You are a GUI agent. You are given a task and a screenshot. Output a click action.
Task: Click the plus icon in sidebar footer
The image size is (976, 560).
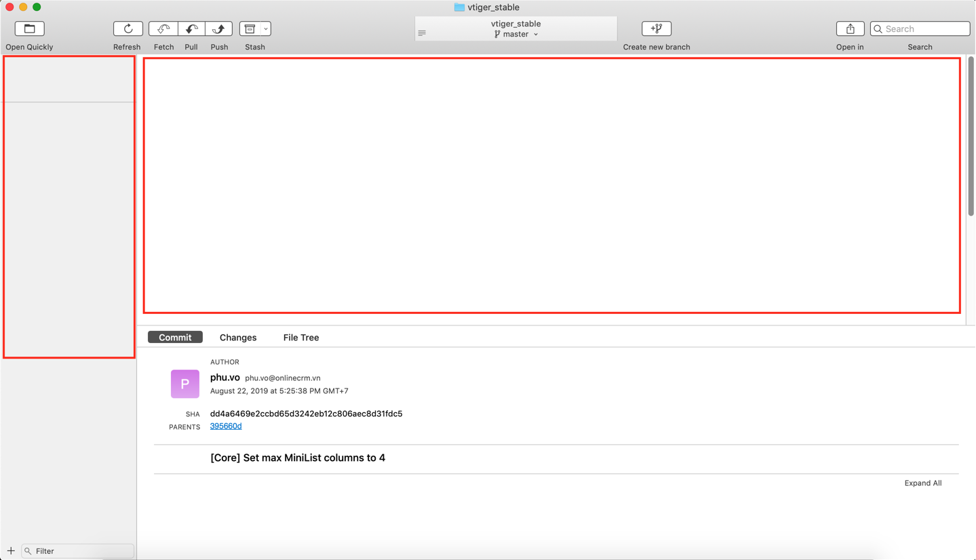(x=11, y=551)
